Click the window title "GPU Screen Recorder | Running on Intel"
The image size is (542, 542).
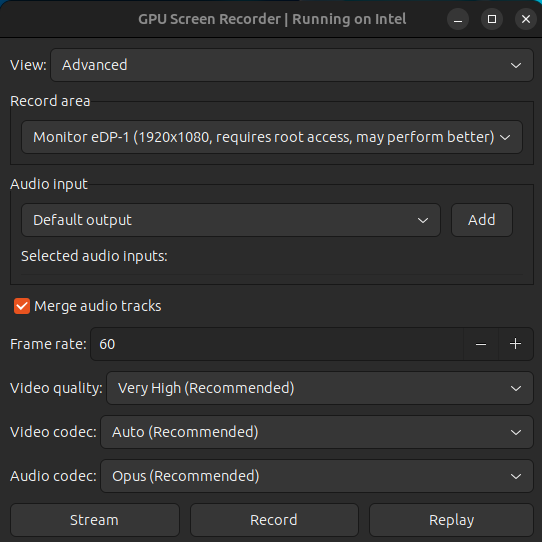point(272,19)
